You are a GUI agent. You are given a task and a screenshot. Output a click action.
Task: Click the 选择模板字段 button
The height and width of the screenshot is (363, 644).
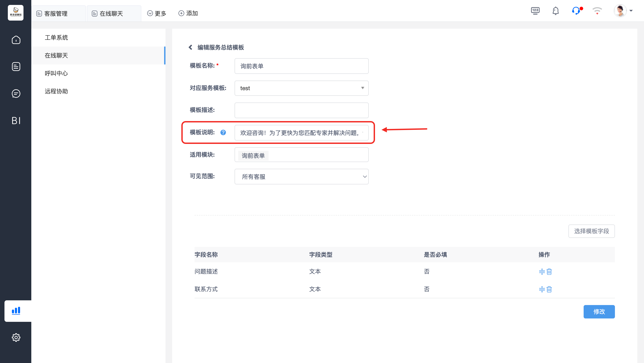pyautogui.click(x=591, y=231)
